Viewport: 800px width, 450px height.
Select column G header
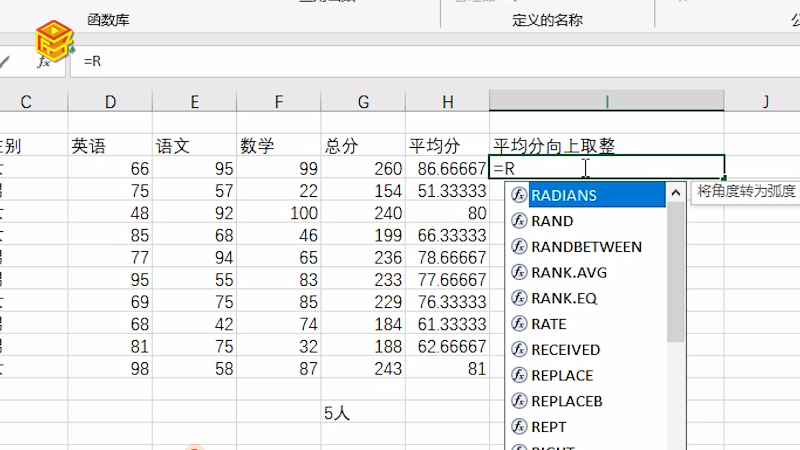tap(362, 101)
